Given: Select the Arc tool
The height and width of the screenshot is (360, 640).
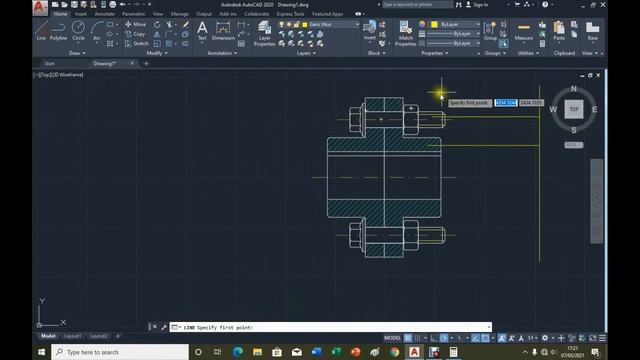Looking at the screenshot, I should 96,31.
